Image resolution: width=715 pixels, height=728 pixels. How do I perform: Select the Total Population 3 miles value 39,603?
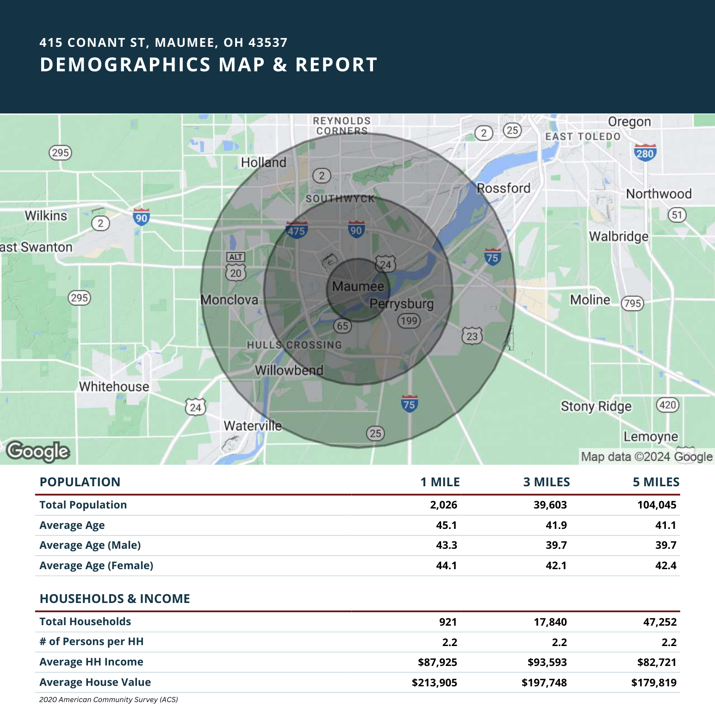[550, 505]
